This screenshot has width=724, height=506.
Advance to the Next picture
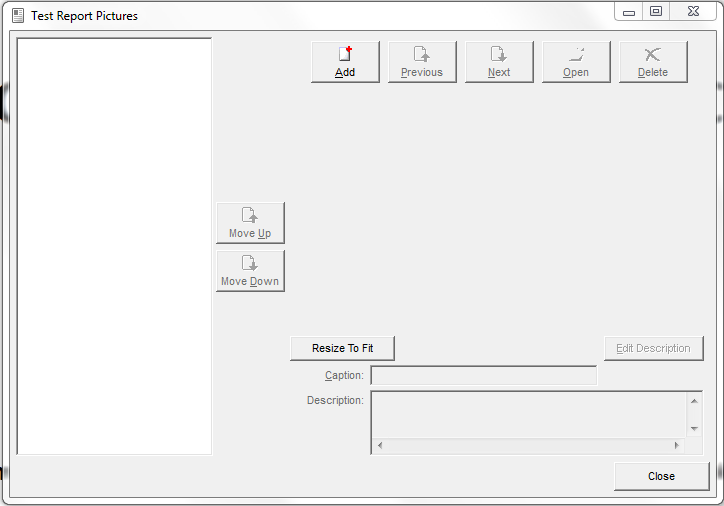click(499, 62)
